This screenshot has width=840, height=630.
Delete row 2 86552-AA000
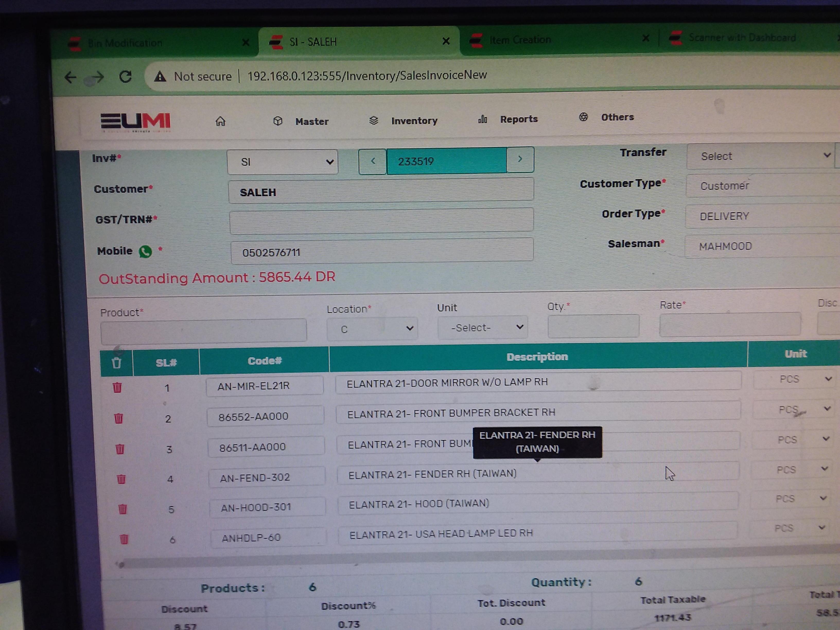[118, 418]
